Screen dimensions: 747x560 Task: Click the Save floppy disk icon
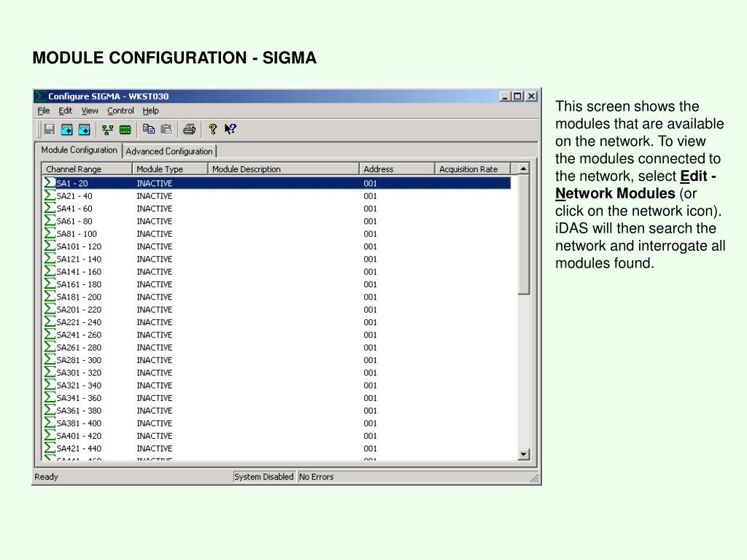pos(50,129)
